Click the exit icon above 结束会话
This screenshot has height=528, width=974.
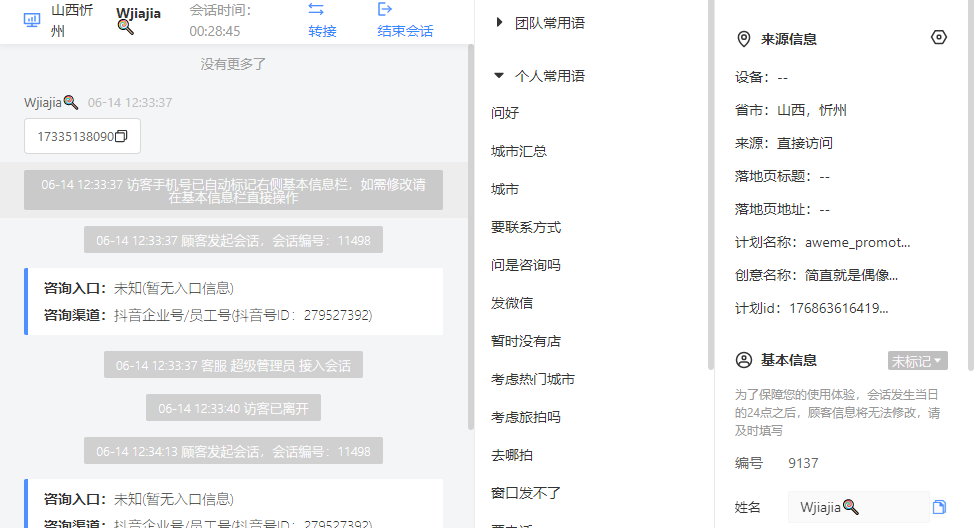[x=385, y=9]
